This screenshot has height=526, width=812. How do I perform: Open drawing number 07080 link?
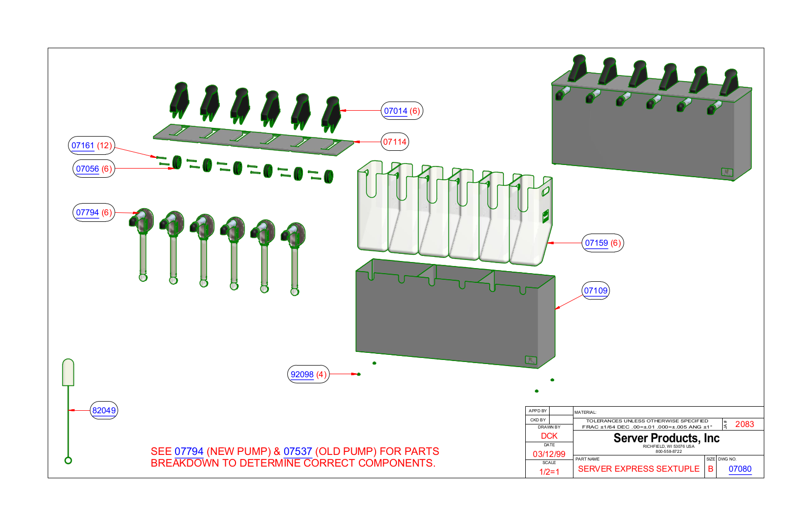740,469
